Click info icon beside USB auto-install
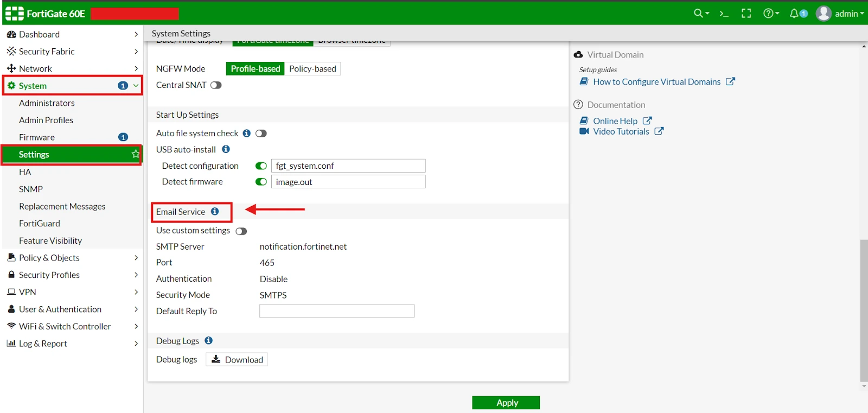The width and height of the screenshot is (868, 413). click(x=226, y=149)
